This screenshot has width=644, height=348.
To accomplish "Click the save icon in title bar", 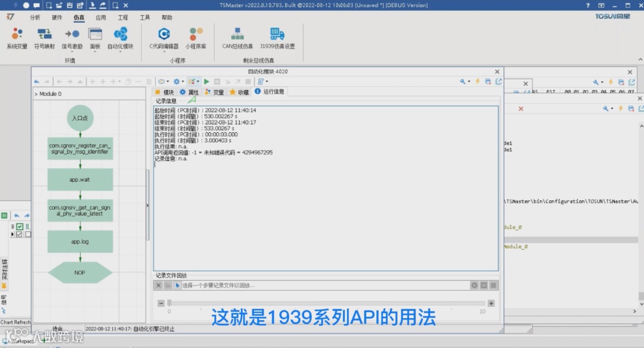I will pyautogui.click(x=70, y=5).
